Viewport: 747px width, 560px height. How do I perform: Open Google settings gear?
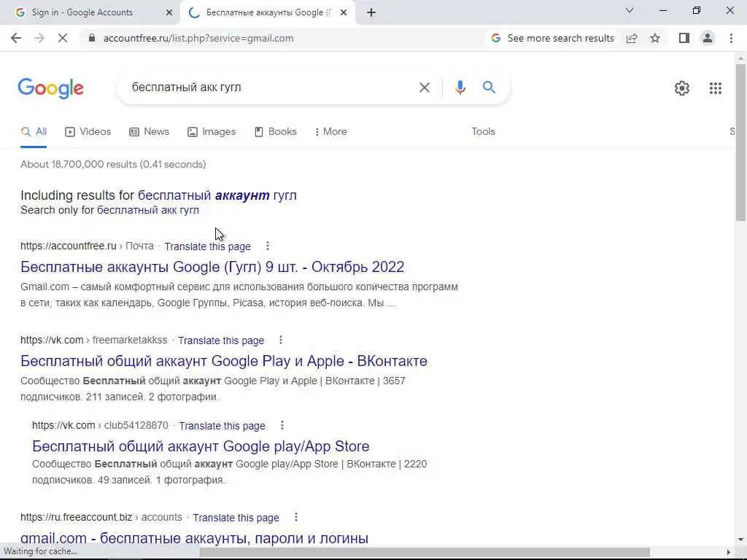pyautogui.click(x=682, y=88)
